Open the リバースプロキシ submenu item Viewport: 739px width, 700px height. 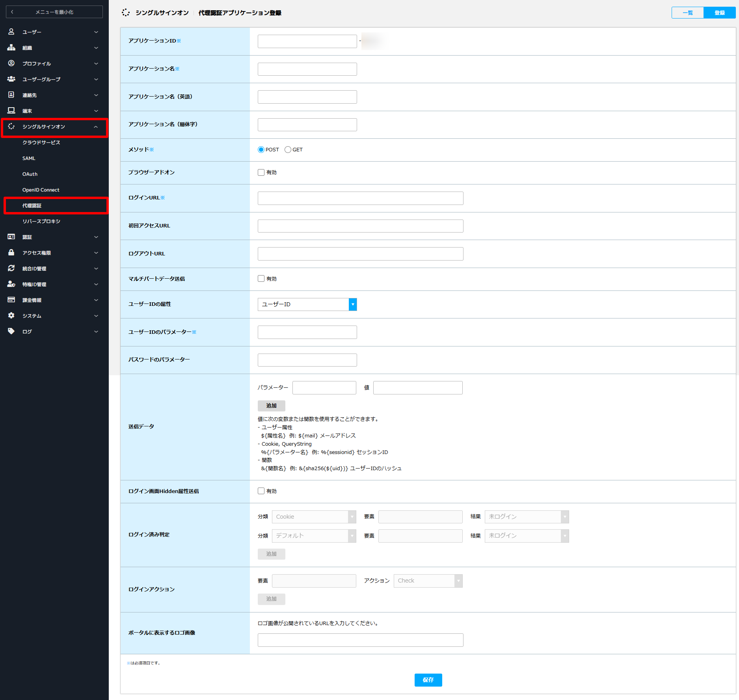tap(41, 221)
